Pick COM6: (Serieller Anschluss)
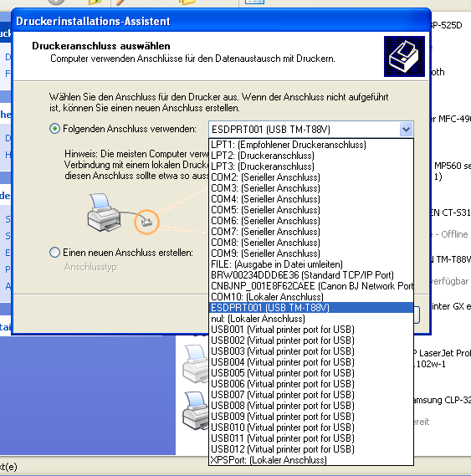Image resolution: width=471 pixels, height=476 pixels. click(x=311, y=221)
